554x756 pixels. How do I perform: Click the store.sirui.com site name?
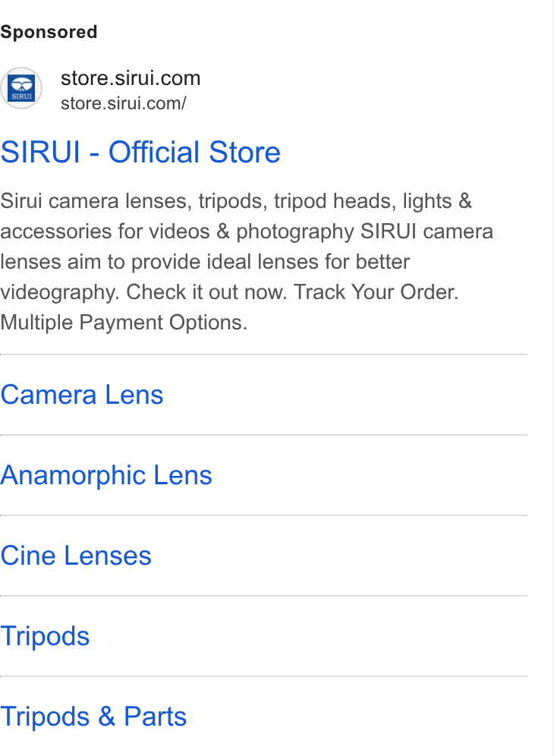point(131,78)
